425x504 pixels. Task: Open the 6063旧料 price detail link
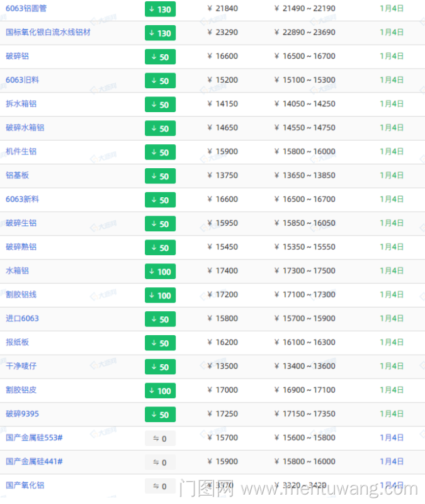21,80
